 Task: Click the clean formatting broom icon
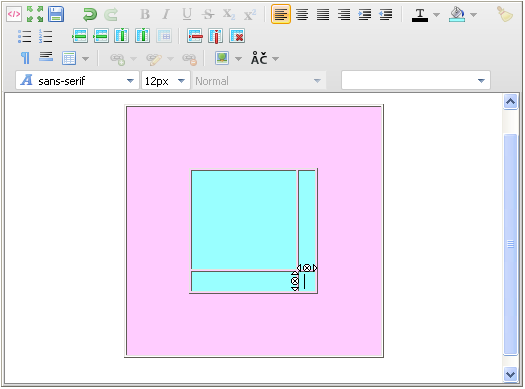505,14
